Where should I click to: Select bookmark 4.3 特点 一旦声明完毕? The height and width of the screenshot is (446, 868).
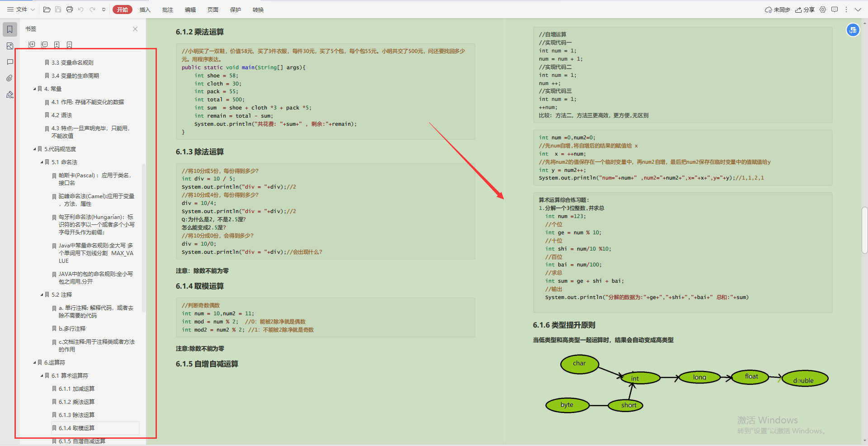tap(90, 132)
